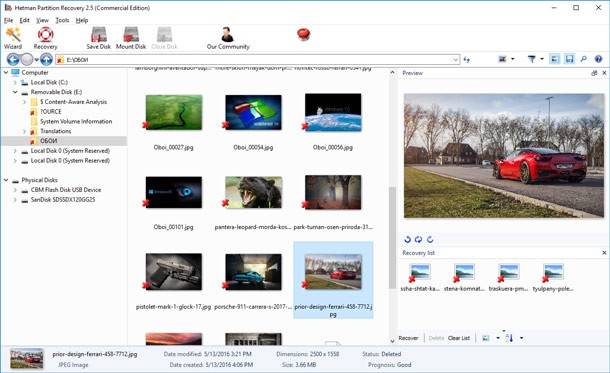Select the pantera-leopard-morda thumbnail

253,192
